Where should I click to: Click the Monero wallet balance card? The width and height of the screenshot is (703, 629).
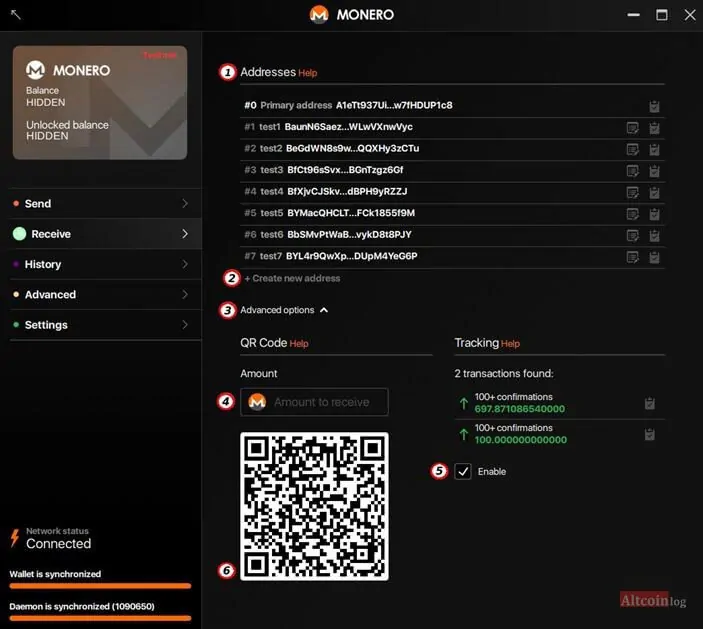pyautogui.click(x=100, y=103)
